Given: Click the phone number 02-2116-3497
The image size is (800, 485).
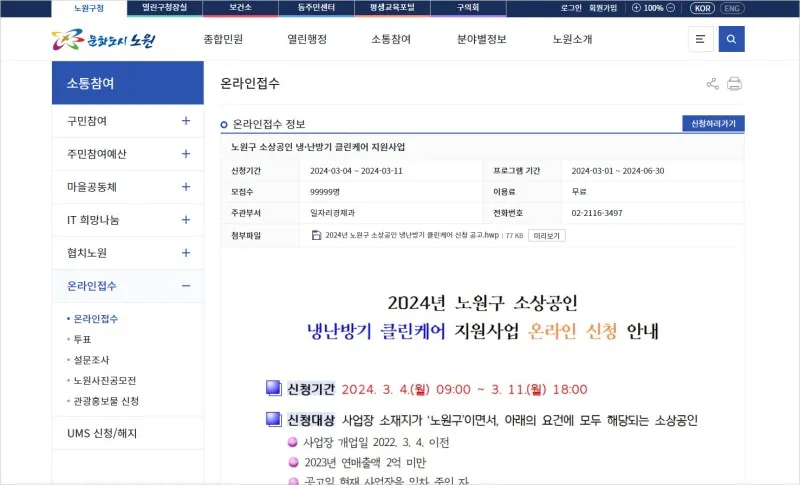Looking at the screenshot, I should pyautogui.click(x=597, y=213).
